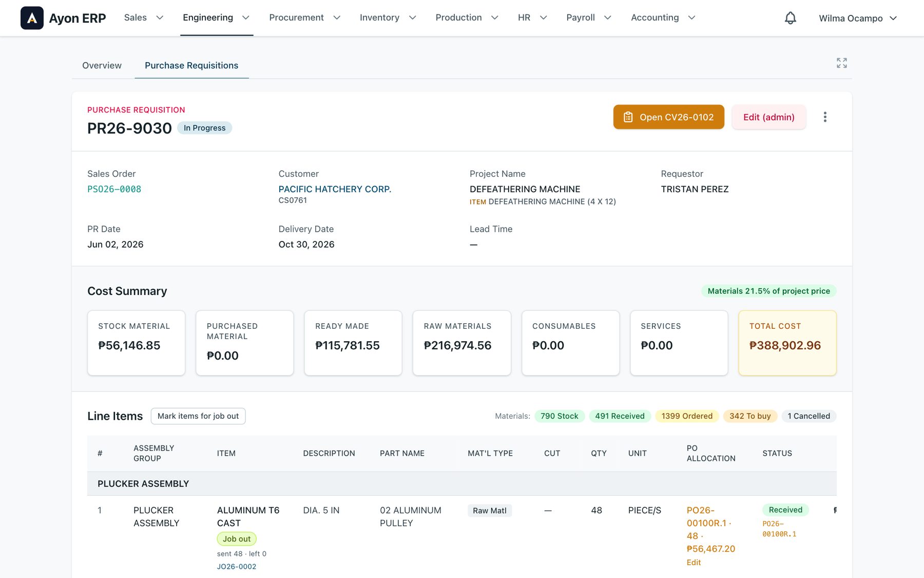
Task: Open the Accounting menu
Action: 663,17
